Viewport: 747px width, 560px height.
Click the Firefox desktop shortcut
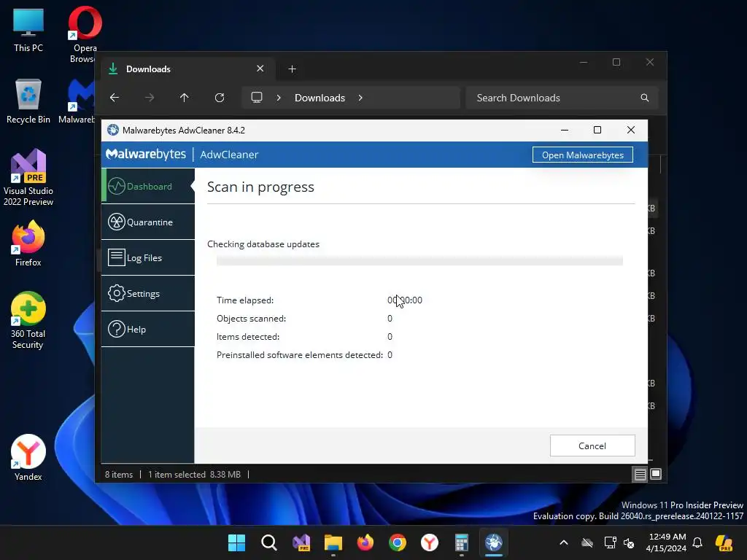pos(28,244)
